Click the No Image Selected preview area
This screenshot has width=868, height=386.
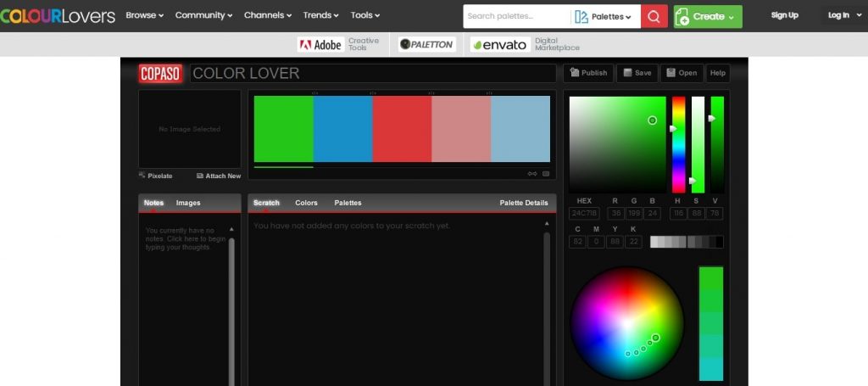(x=189, y=129)
